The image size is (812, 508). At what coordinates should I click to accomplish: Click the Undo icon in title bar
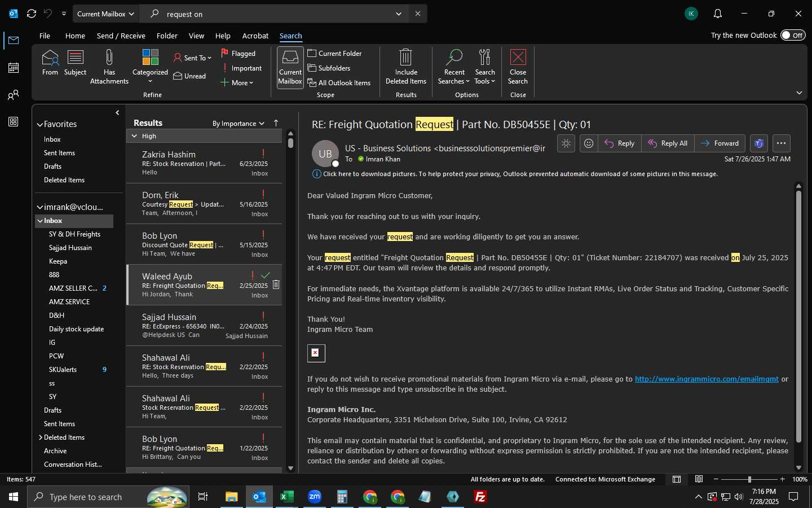click(48, 14)
